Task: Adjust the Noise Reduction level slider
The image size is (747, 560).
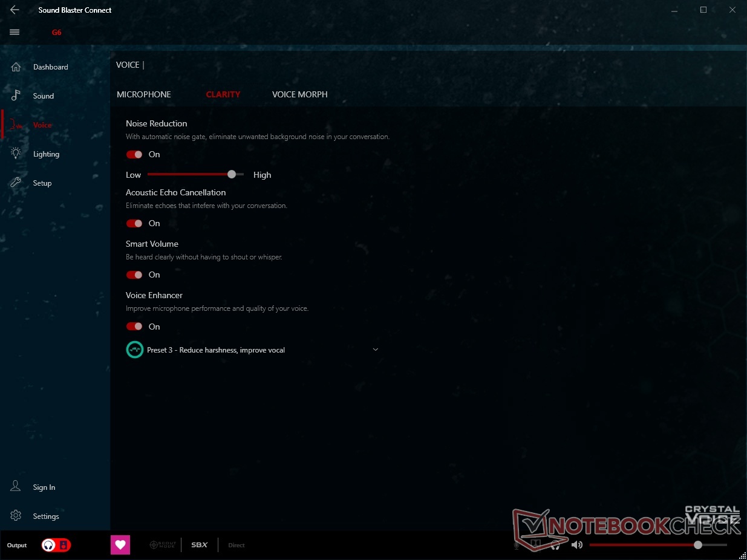Action: click(195, 174)
